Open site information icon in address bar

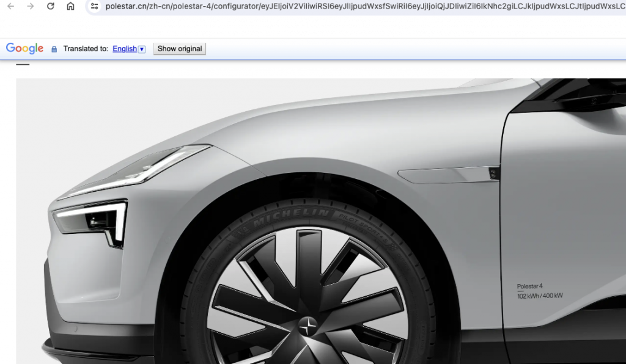(94, 6)
